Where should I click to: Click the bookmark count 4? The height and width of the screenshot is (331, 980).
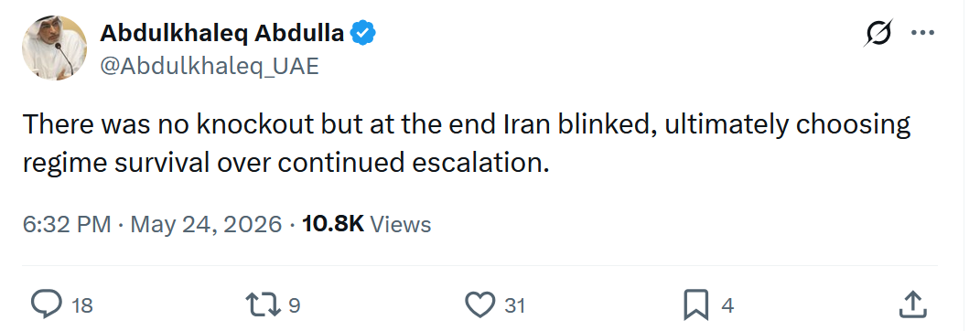pyautogui.click(x=727, y=305)
